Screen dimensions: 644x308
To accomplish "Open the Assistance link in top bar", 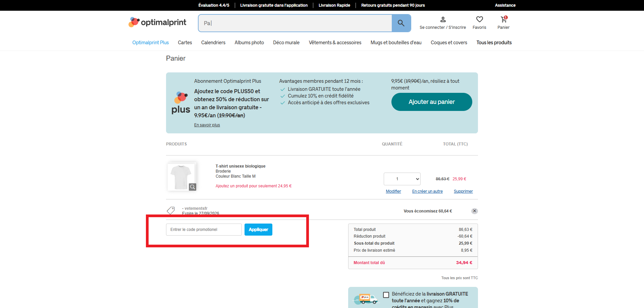I will pos(505,5).
